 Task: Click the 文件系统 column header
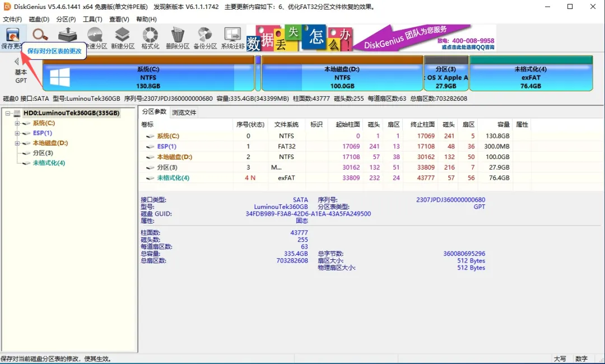coord(286,124)
